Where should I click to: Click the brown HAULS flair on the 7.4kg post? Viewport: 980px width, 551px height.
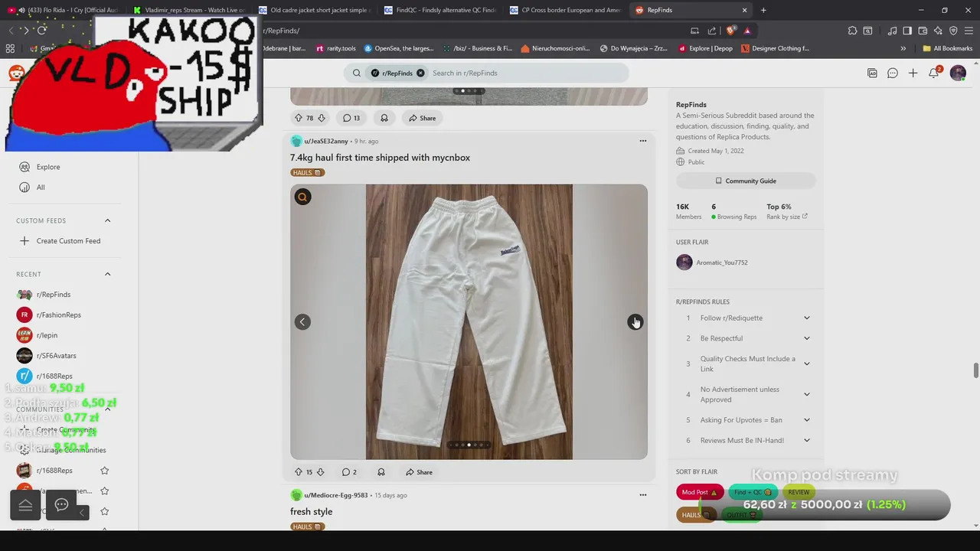coord(308,172)
